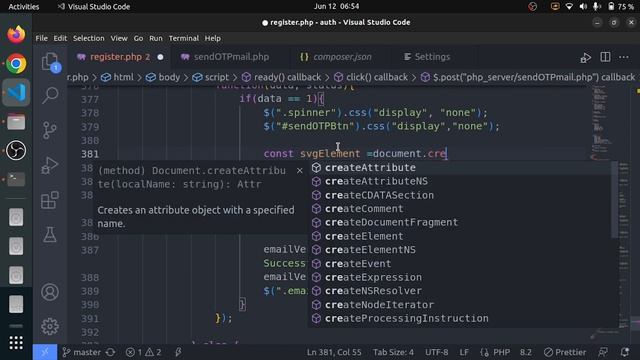
Task: Switch to the composer.json tab
Action: [x=341, y=57]
